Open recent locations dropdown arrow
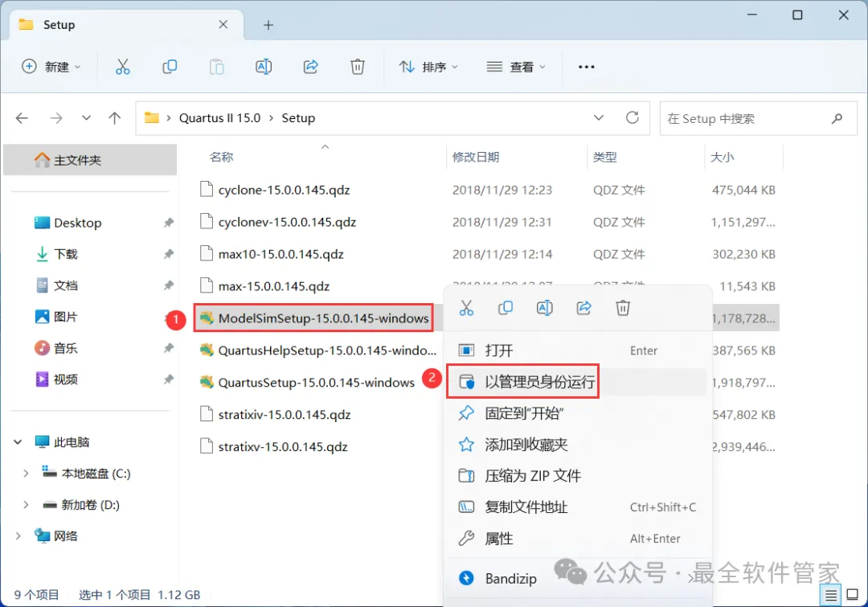Image resolution: width=868 pixels, height=607 pixels. [x=86, y=118]
